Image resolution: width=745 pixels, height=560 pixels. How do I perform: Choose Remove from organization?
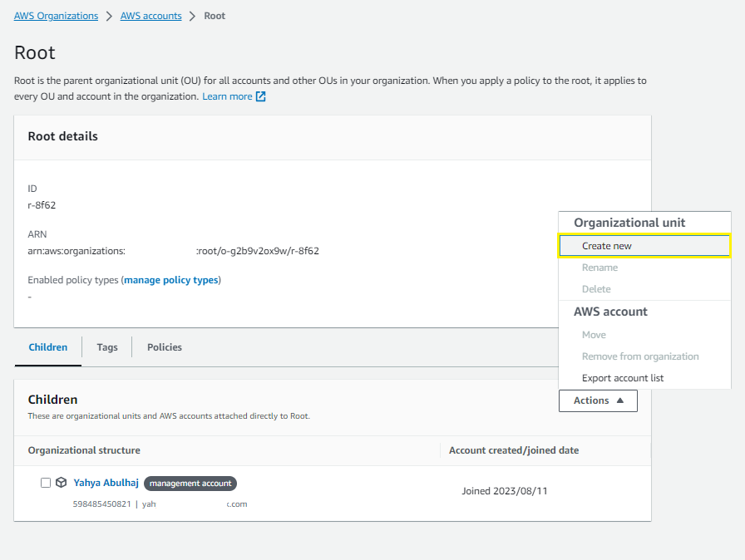tap(640, 356)
